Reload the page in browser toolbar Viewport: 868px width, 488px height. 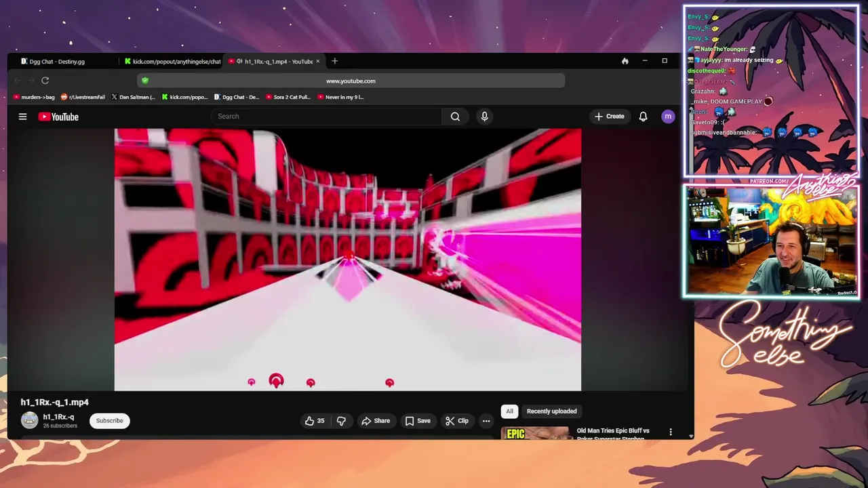click(45, 81)
